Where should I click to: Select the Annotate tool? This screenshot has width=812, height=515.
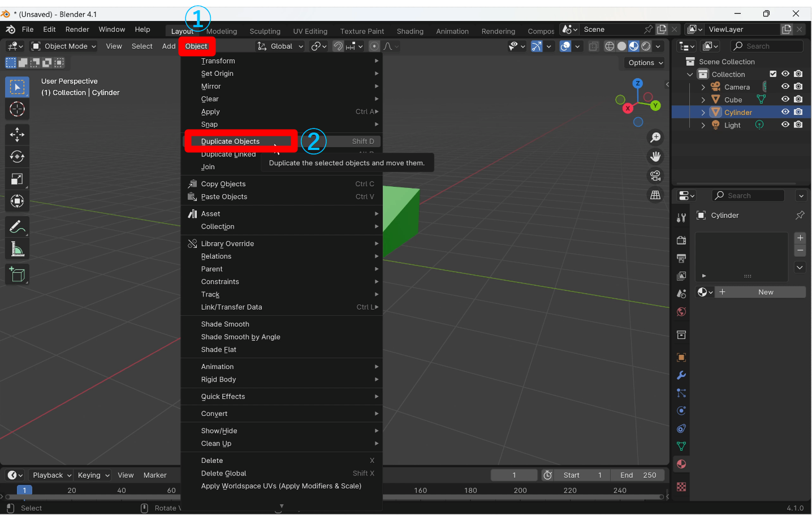click(x=17, y=227)
